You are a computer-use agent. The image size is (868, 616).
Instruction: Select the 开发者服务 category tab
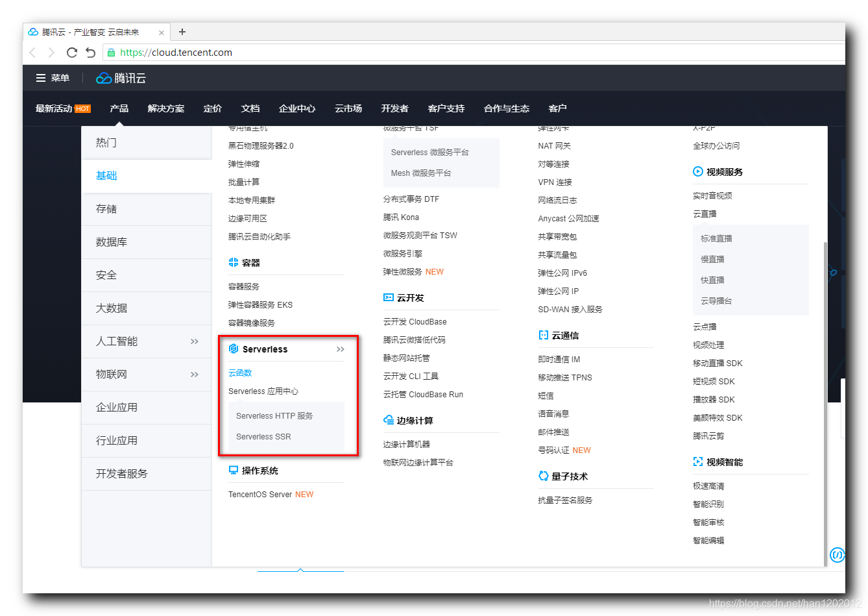tap(147, 474)
